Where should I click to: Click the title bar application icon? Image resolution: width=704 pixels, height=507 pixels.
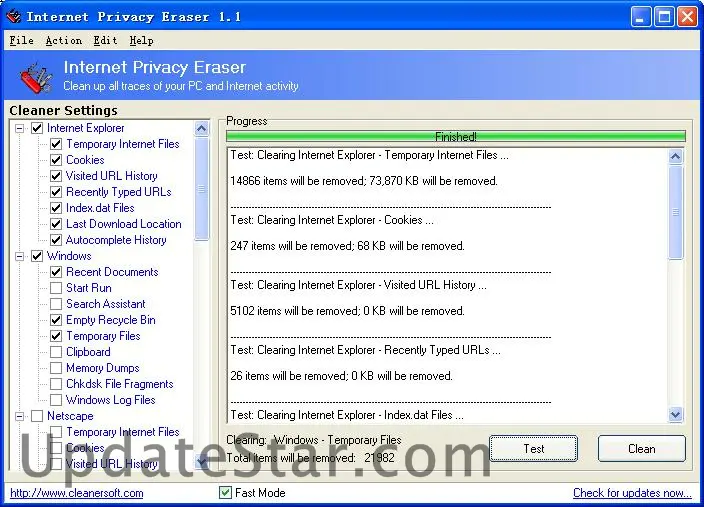click(13, 17)
